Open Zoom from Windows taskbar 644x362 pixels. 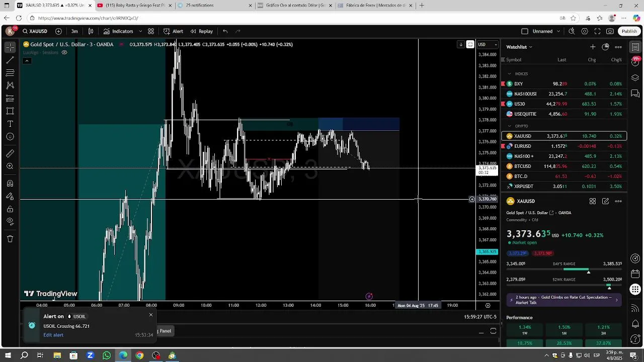[90, 355]
